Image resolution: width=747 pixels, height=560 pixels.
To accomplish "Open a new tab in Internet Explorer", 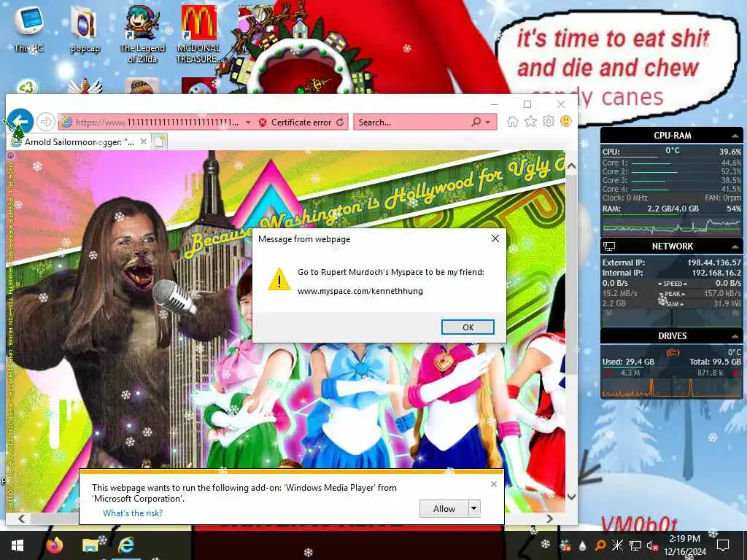I will [x=160, y=141].
